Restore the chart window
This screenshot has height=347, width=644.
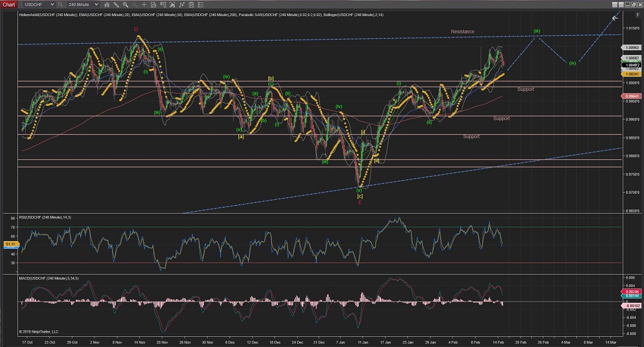pyautogui.click(x=634, y=5)
